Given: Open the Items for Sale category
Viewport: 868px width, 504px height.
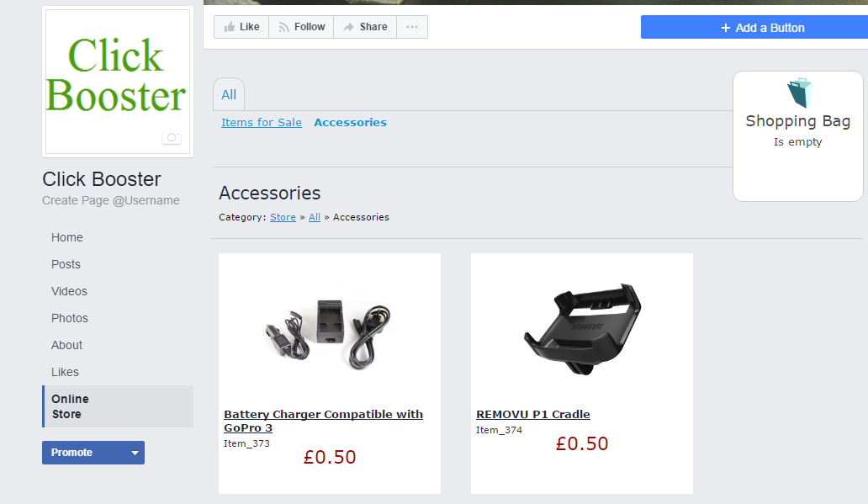Looking at the screenshot, I should click(x=262, y=123).
